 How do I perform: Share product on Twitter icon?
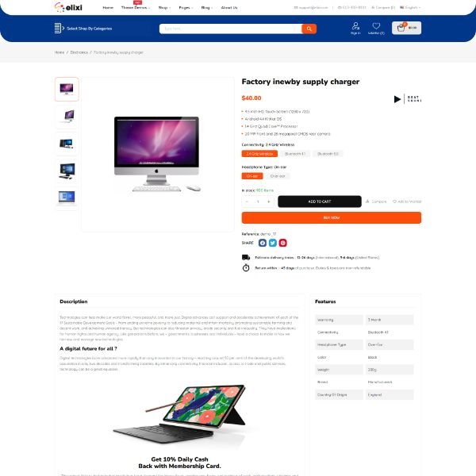[273, 243]
